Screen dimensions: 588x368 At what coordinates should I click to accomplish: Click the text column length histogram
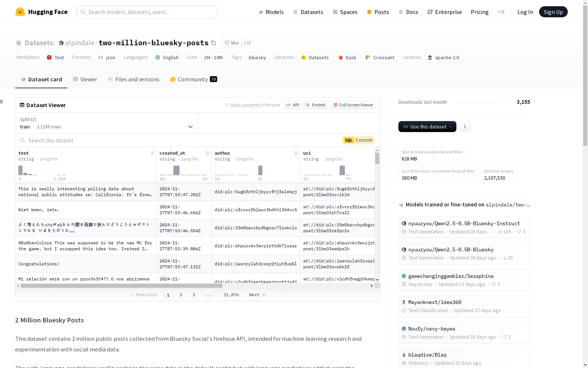tap(42, 170)
